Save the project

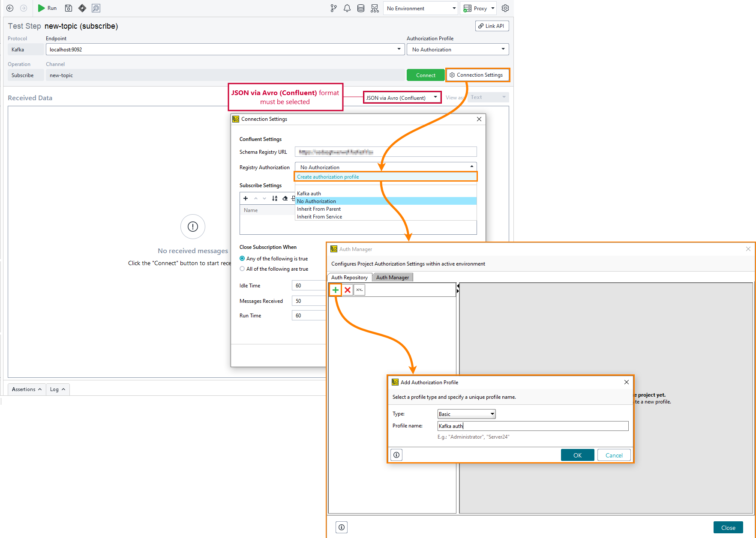pyautogui.click(x=68, y=8)
